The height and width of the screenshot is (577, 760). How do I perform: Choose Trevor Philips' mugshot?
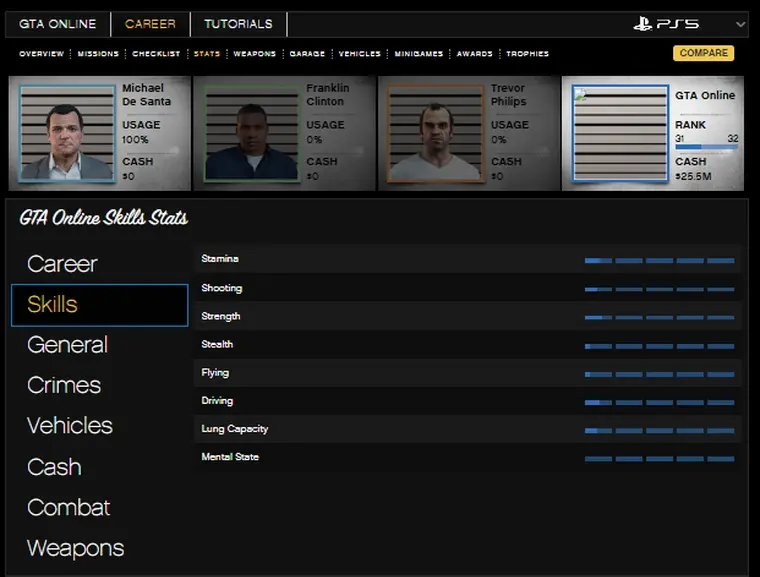(435, 133)
